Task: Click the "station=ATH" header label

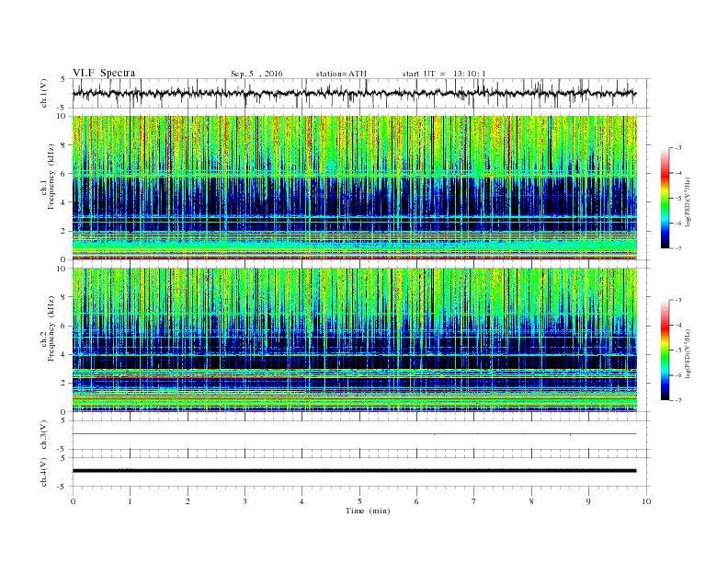Action: tap(341, 74)
